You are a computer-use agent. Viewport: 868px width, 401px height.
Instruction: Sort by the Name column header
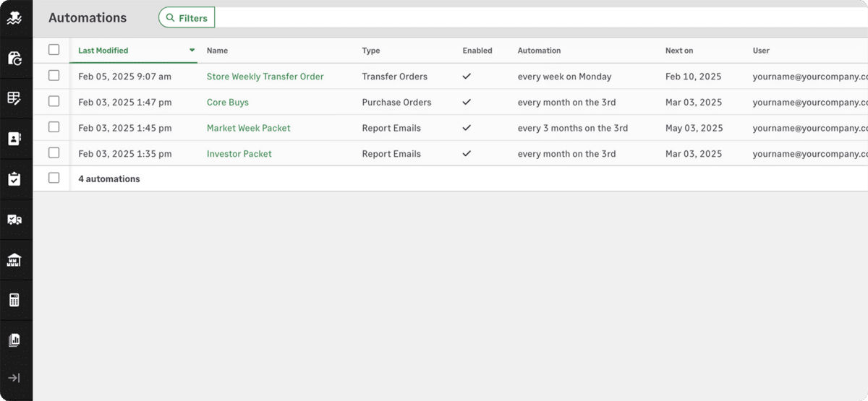(217, 51)
